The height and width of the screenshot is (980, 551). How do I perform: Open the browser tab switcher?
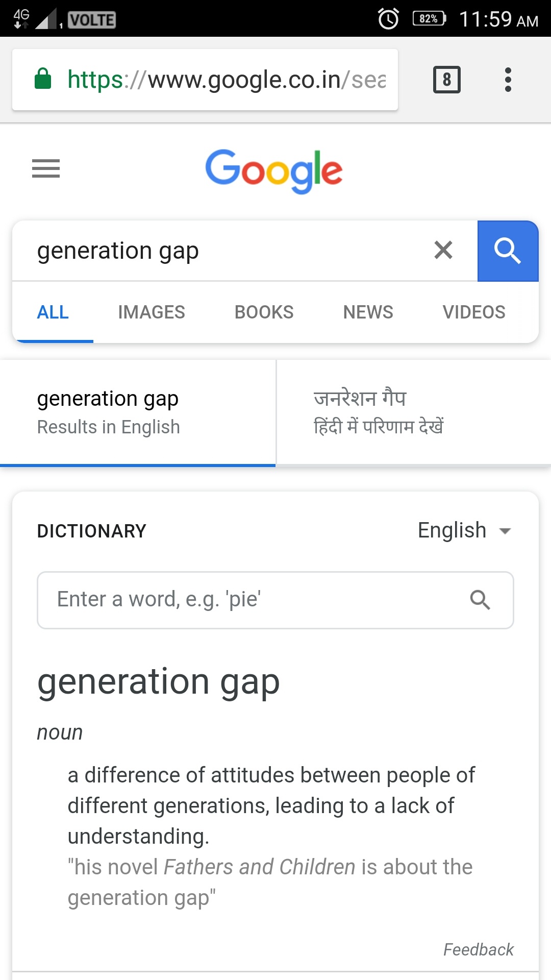pyautogui.click(x=446, y=80)
